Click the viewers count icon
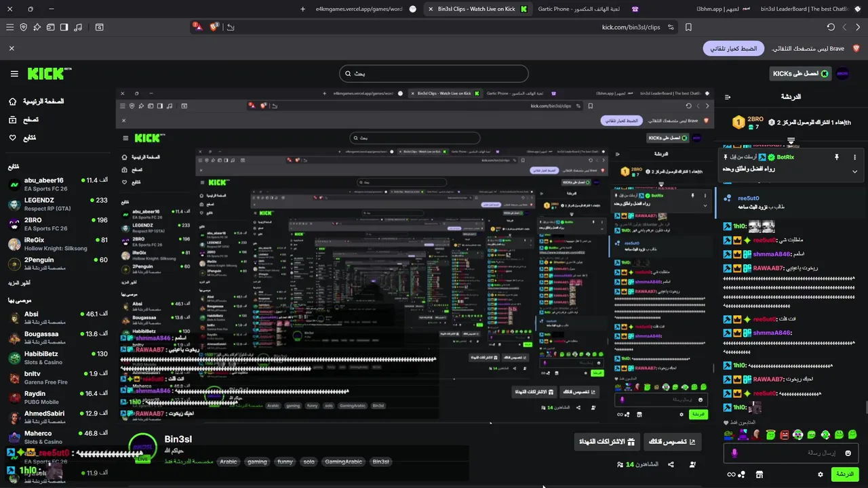This screenshot has height=488, width=868. 620,464
